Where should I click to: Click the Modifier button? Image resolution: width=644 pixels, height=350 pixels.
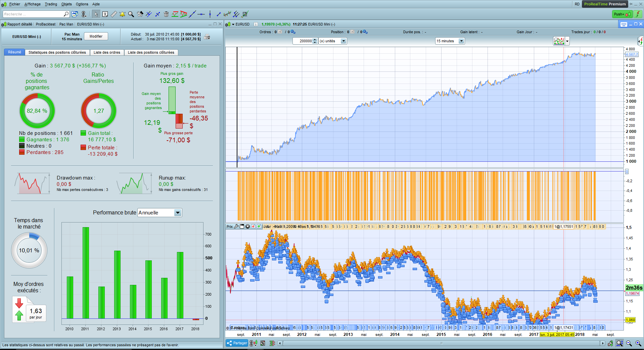pyautogui.click(x=96, y=36)
